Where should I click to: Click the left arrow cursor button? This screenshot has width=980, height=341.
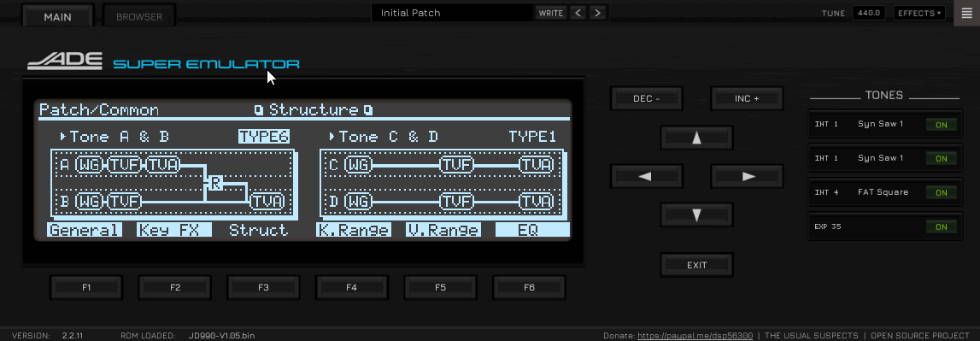[x=646, y=176]
